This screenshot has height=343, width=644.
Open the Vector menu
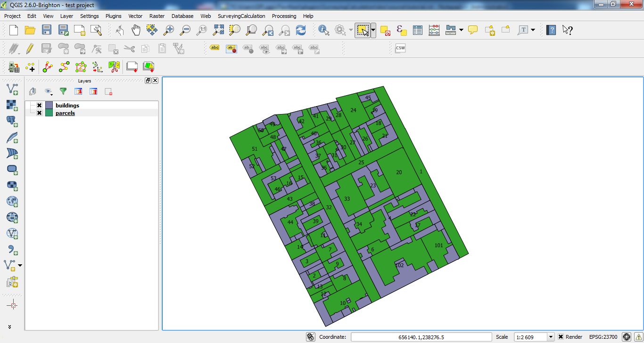135,16
